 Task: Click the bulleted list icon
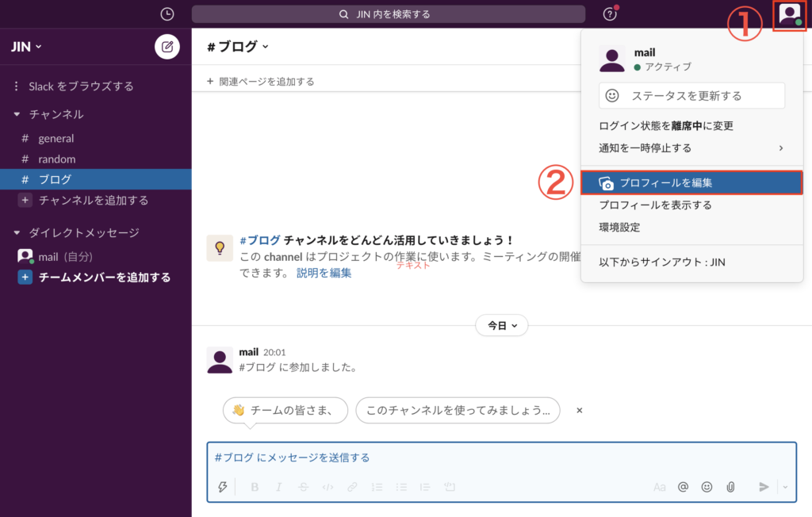pyautogui.click(x=401, y=487)
